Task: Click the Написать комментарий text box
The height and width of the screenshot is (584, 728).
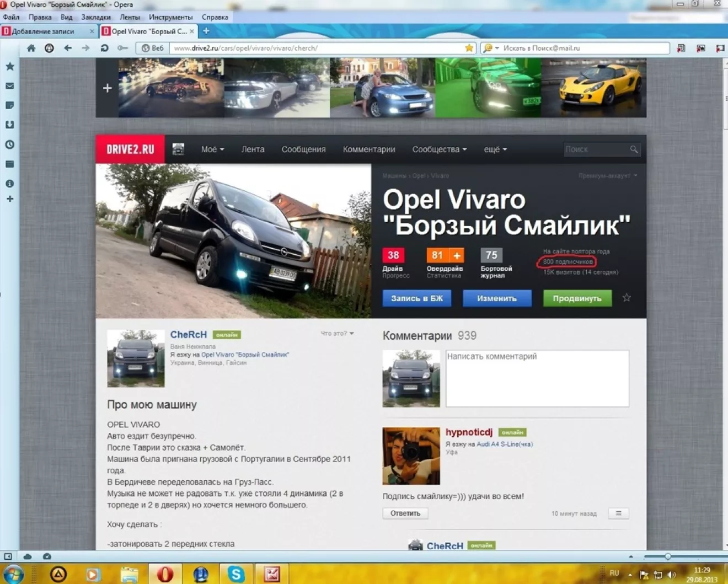Action: (x=537, y=378)
